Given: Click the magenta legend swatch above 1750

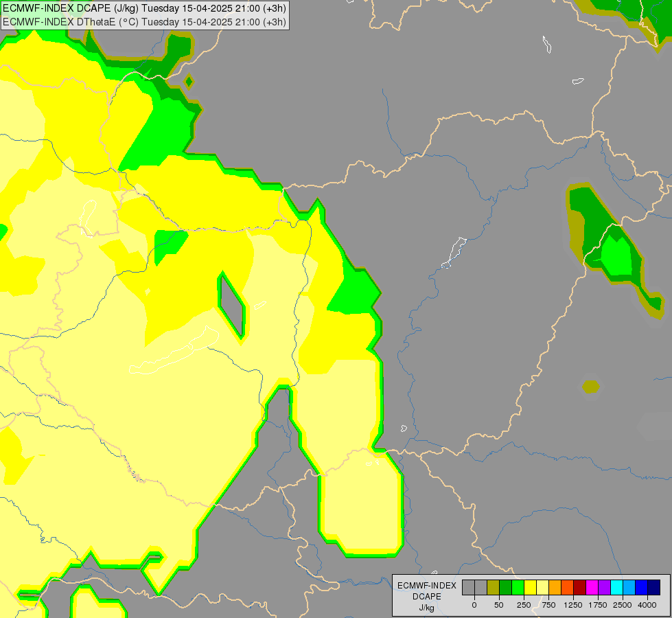Looking at the screenshot, I should 592,588.
